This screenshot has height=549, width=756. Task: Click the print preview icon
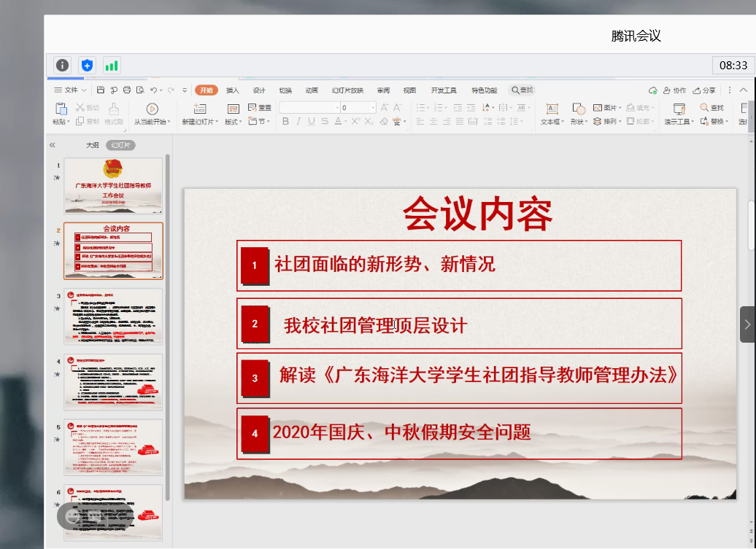pyautogui.click(x=140, y=90)
